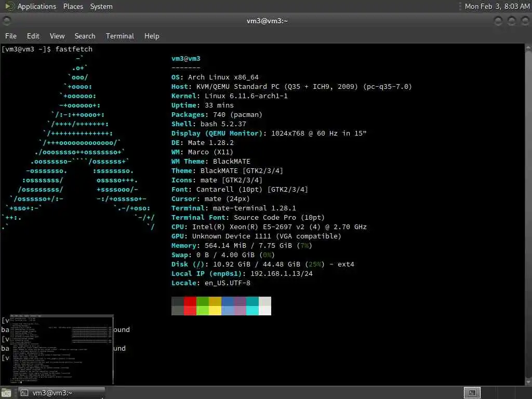Click the typed 'fastfetch' command text
This screenshot has width=532, height=399.
[x=74, y=49]
